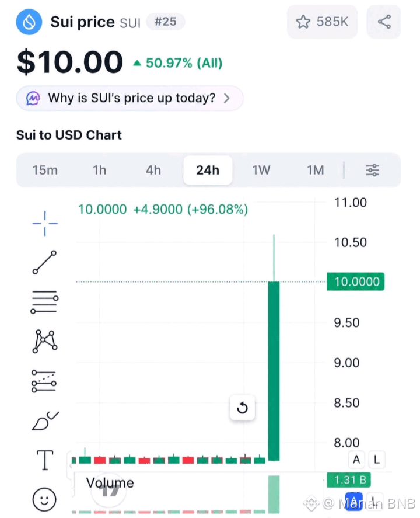
Task: Switch chart to 1W interval
Action: (261, 170)
